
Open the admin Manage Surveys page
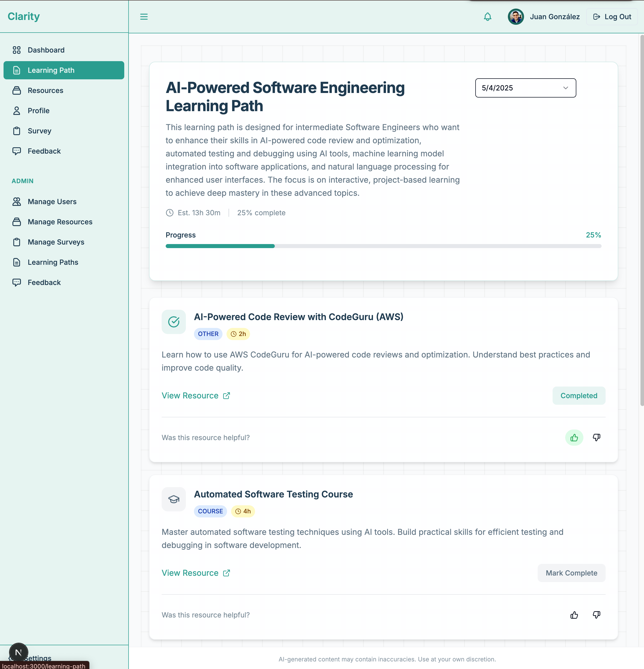[x=56, y=242]
